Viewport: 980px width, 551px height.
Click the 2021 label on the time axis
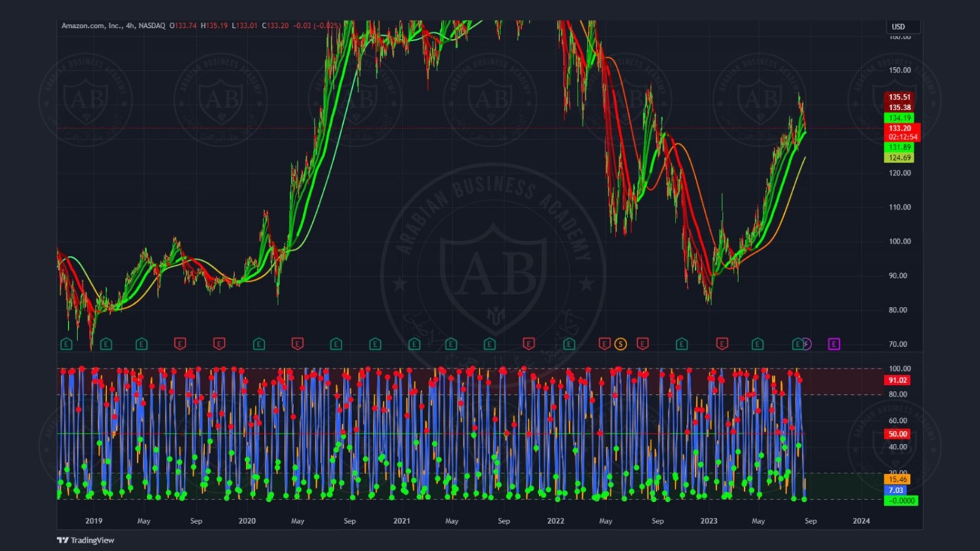click(x=401, y=521)
